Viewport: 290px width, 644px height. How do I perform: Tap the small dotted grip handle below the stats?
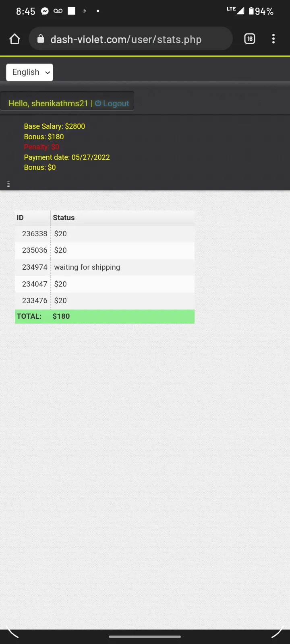tap(8, 184)
